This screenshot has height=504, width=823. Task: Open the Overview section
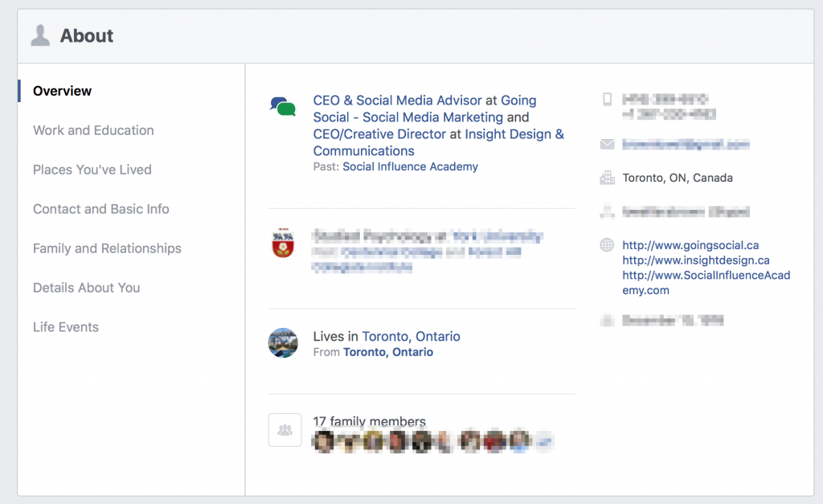coord(62,91)
